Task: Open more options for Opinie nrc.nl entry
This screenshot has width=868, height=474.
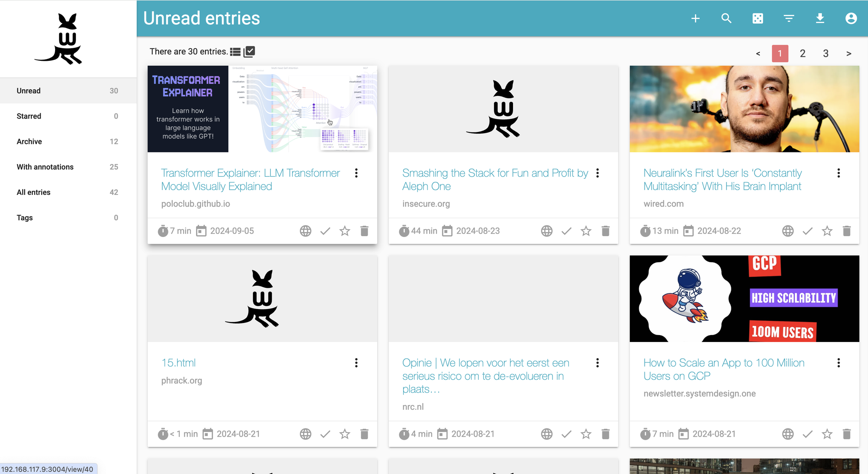Action: pos(598,363)
